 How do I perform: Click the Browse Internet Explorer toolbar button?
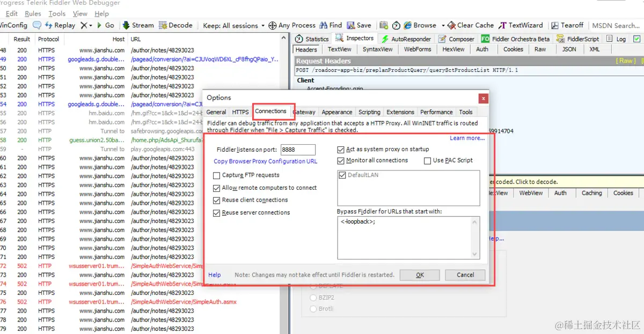(x=420, y=25)
